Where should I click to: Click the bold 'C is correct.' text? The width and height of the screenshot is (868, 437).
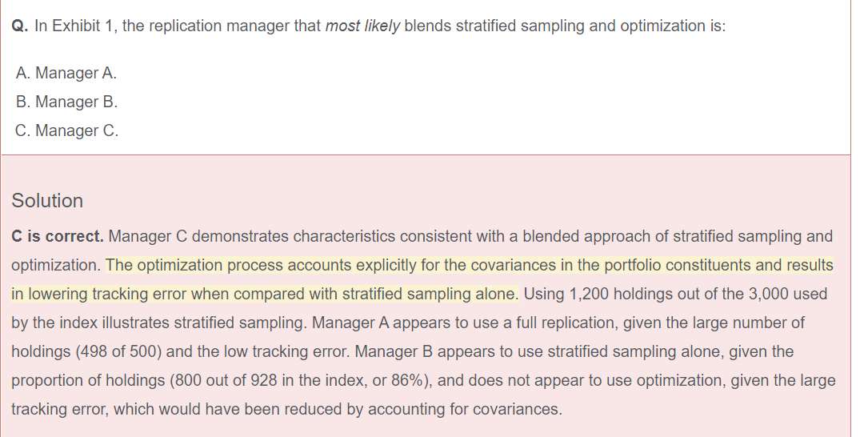point(58,236)
